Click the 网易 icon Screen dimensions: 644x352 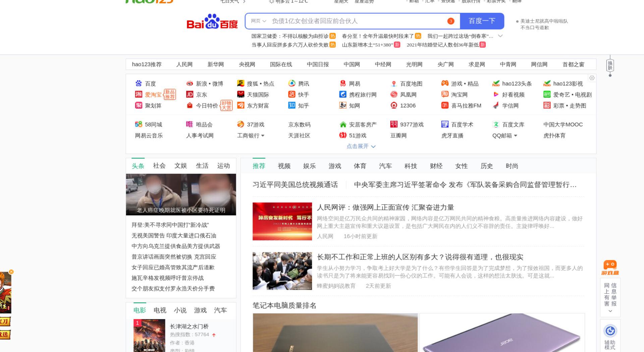[343, 83]
